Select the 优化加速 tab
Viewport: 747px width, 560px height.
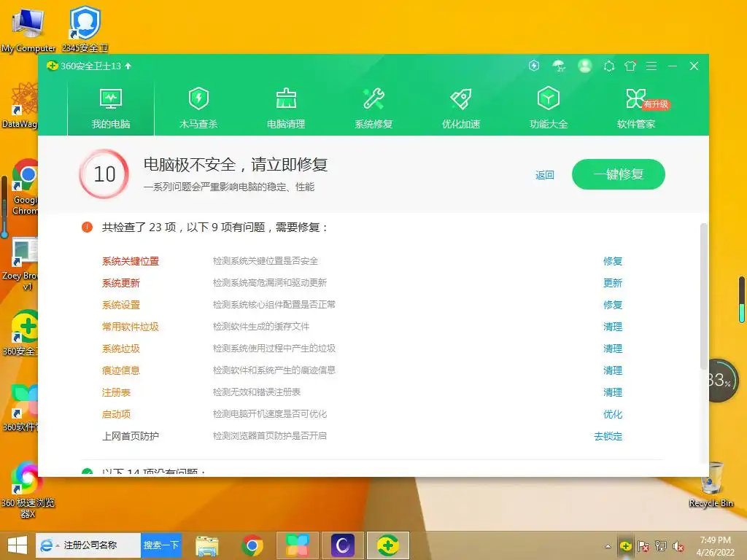click(461, 109)
